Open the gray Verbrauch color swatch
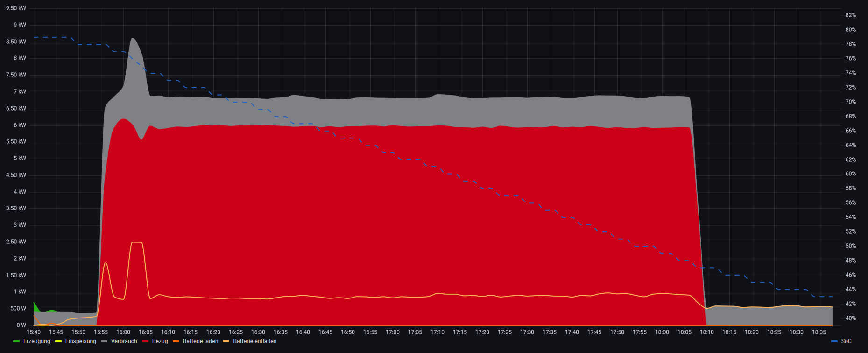This screenshot has height=353, width=868. (x=104, y=342)
